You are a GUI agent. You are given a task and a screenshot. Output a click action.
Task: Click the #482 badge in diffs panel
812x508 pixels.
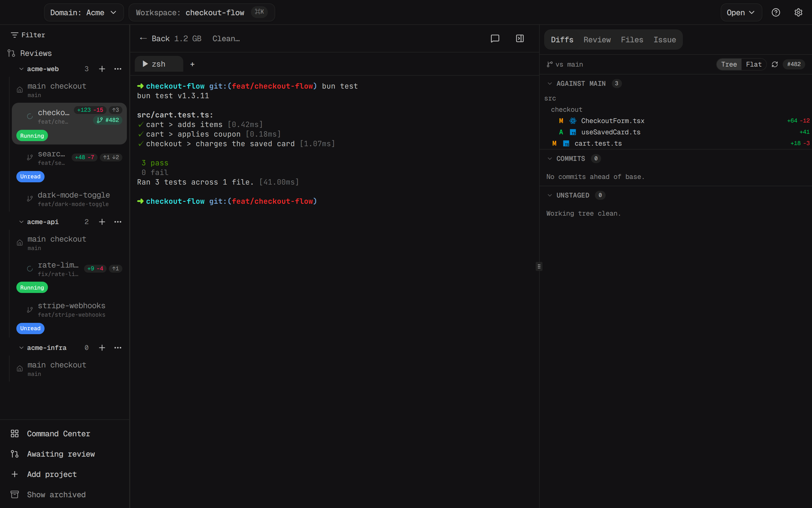[794, 64]
